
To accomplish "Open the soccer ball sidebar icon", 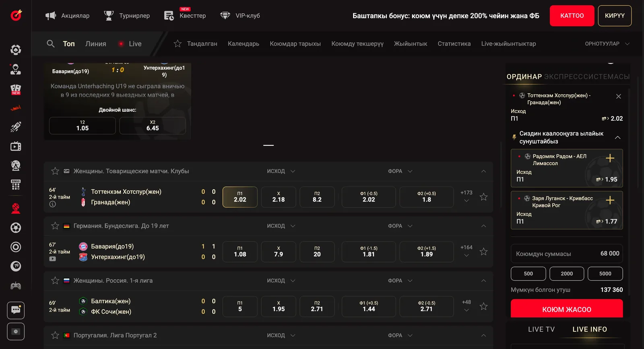I will [16, 228].
